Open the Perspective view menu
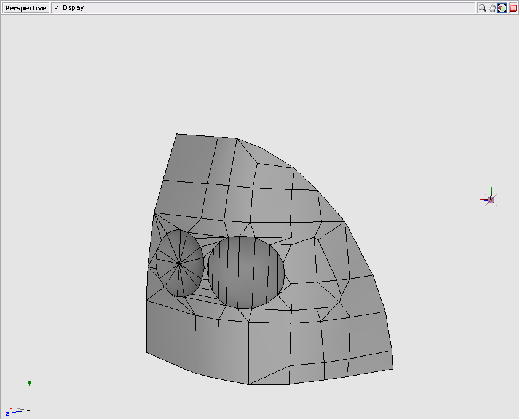This screenshot has height=420, width=520. [26, 8]
